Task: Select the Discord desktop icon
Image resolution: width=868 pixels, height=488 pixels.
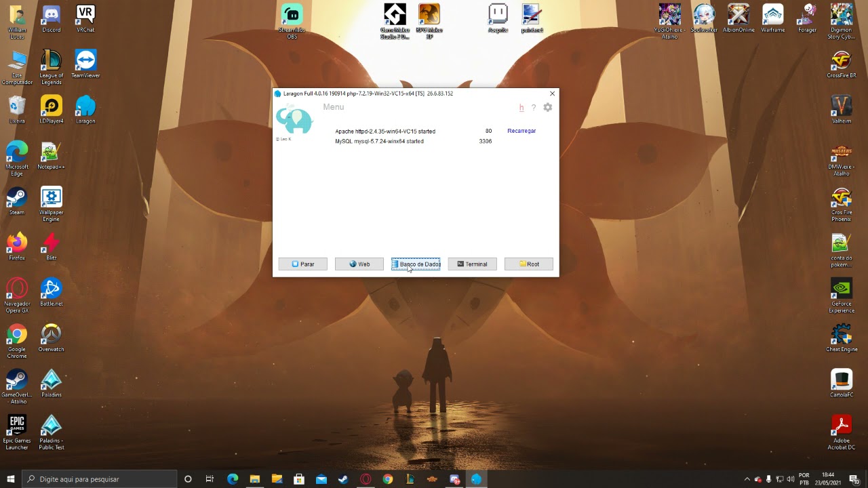Action: (x=52, y=19)
